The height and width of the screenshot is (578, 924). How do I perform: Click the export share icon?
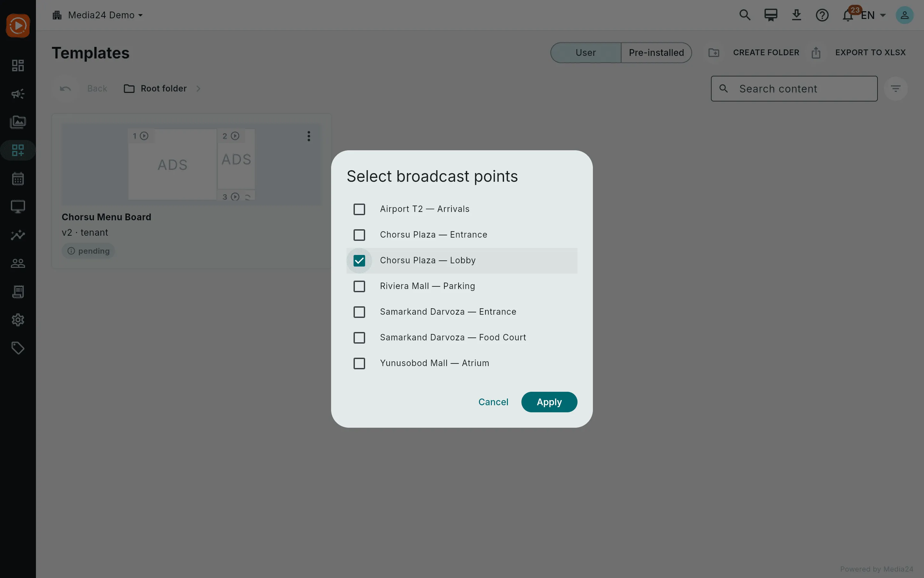click(x=816, y=53)
